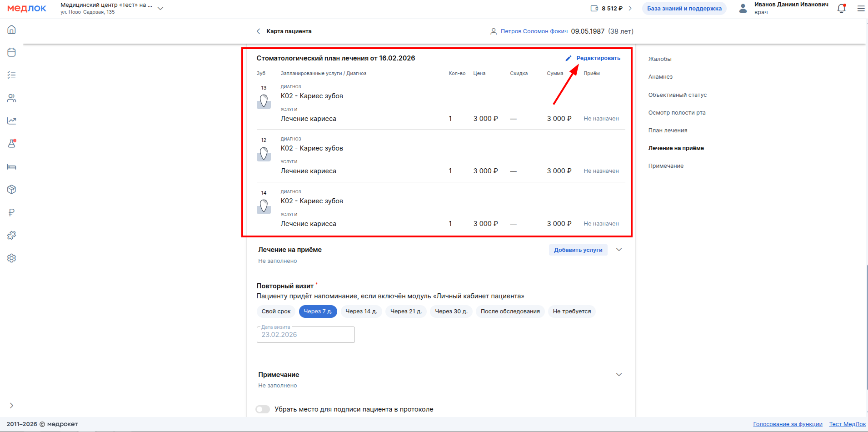The image size is (868, 432).
Task: Open the task list sidebar icon
Action: coord(12,75)
